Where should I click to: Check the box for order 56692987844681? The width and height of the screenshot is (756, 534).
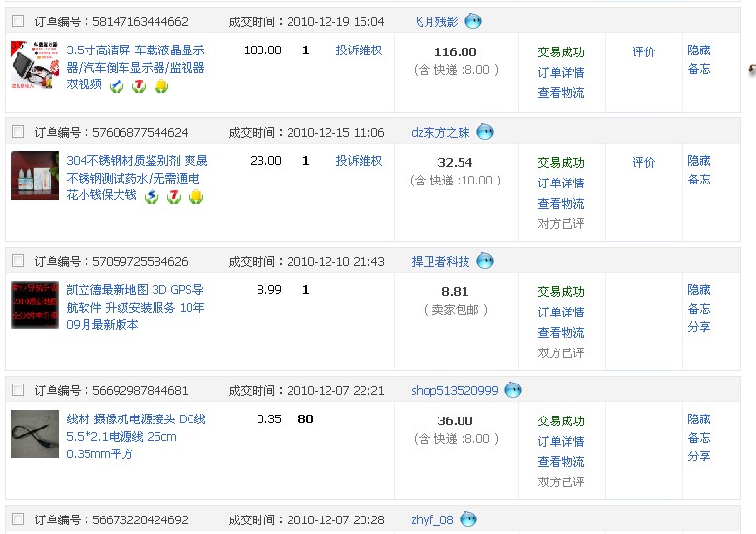(17, 389)
